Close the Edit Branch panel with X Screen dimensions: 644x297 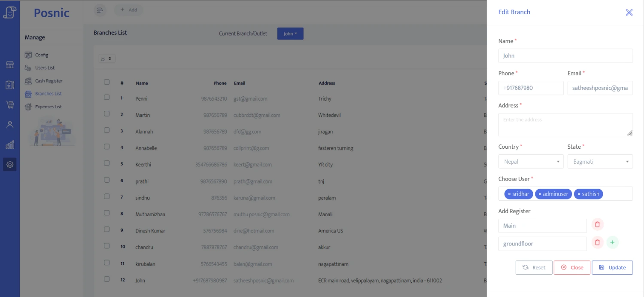629,12
